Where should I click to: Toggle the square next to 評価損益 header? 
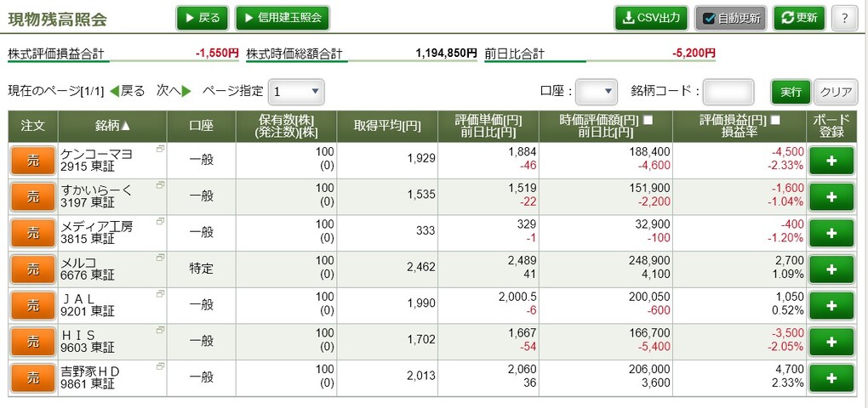(775, 119)
